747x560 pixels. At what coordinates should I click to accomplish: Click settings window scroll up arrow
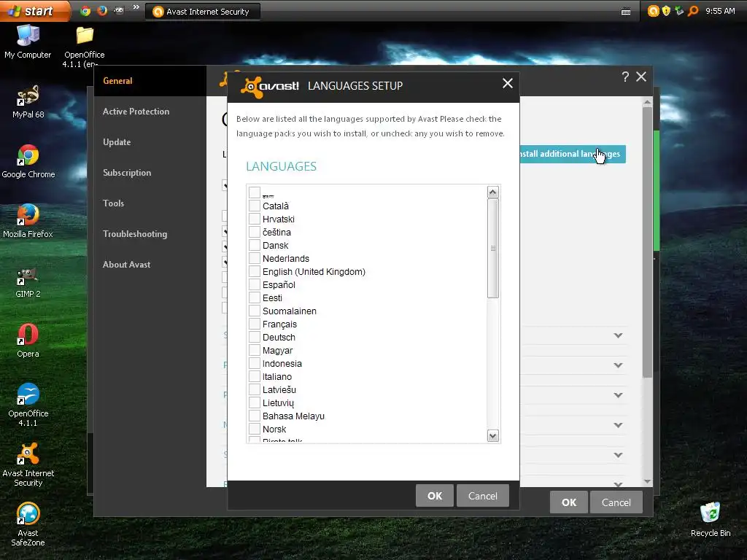pos(647,102)
